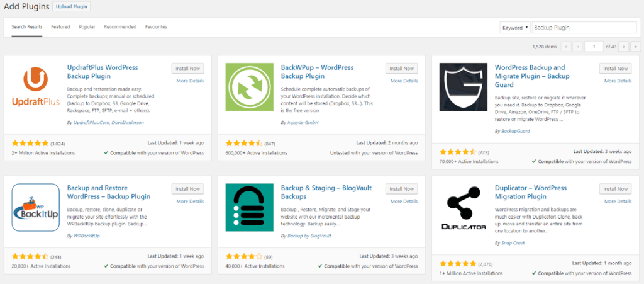Open More Details for BlogVault Backups
Viewport: 644px width, 284px height.
(x=404, y=202)
